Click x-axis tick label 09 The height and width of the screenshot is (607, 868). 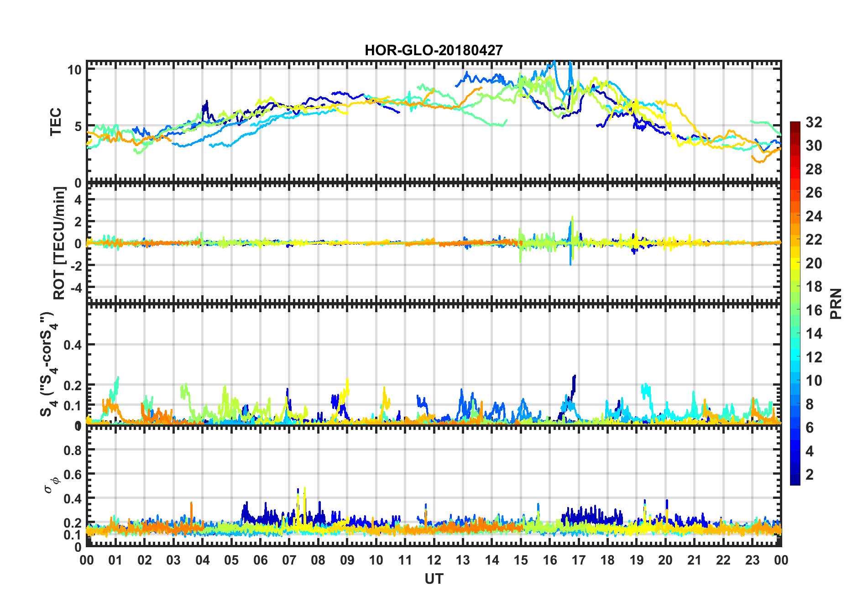coord(347,560)
